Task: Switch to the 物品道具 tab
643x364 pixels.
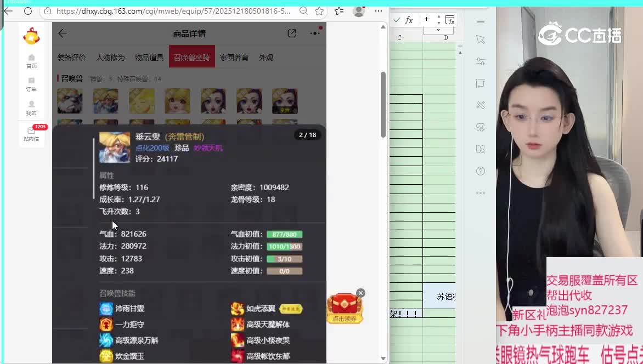Action: click(149, 58)
